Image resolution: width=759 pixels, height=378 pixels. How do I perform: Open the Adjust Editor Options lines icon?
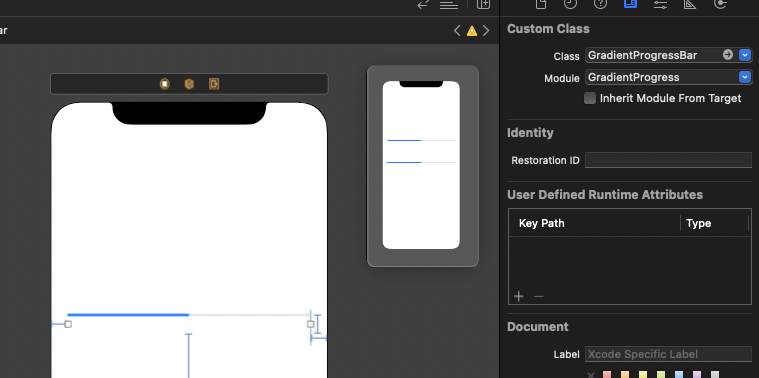pyautogui.click(x=449, y=4)
